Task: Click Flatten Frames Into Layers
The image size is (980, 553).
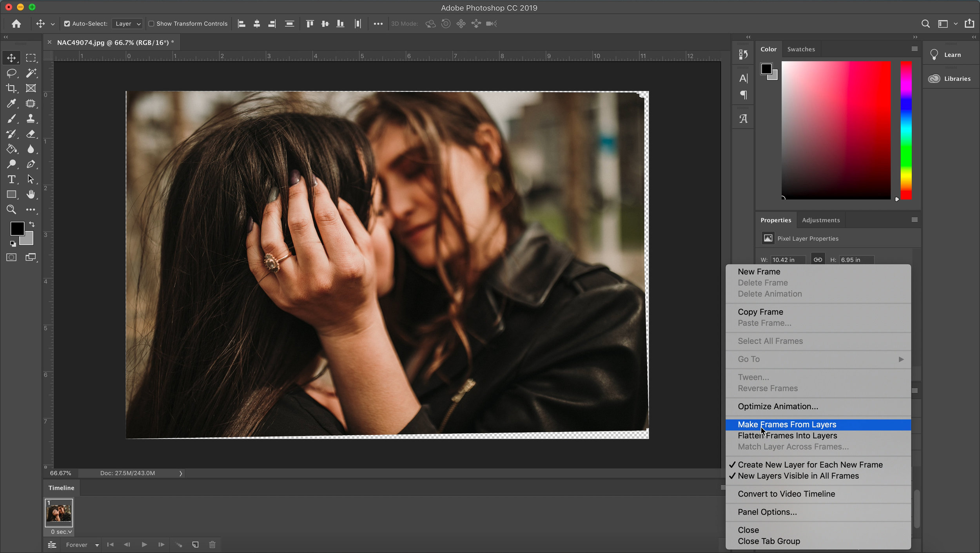Action: click(788, 435)
